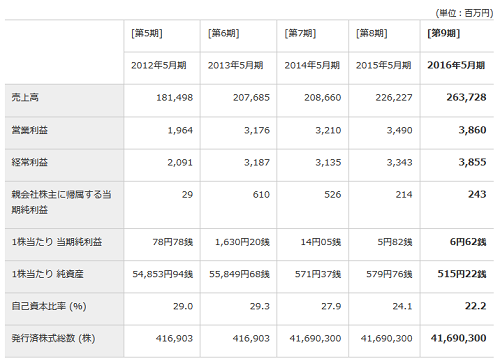This screenshot has width=500, height=361.
Task: Click the bold ordinary profit value 3,855
Action: (472, 162)
